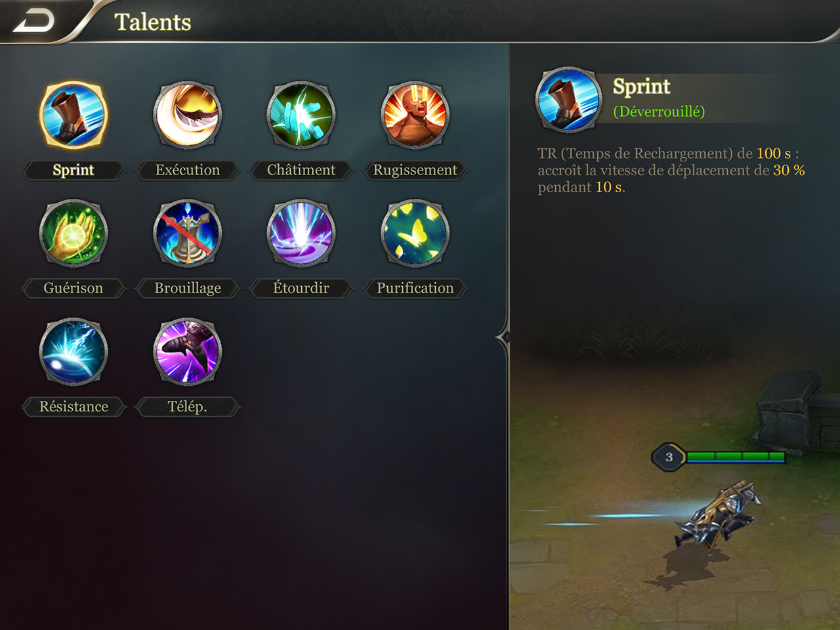Viewport: 840px width, 630px height.
Task: Click the level 3 hexagon badge
Action: pyautogui.click(x=669, y=457)
